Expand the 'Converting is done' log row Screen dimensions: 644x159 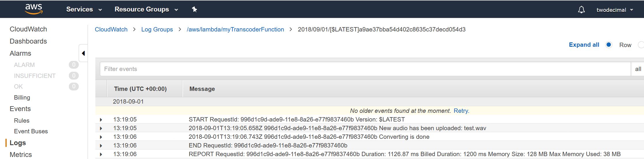click(101, 137)
